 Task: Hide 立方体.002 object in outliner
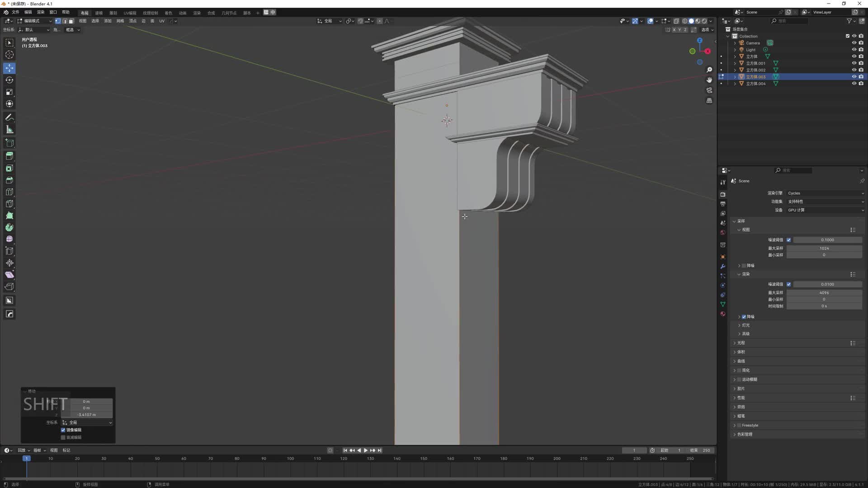[x=854, y=70]
